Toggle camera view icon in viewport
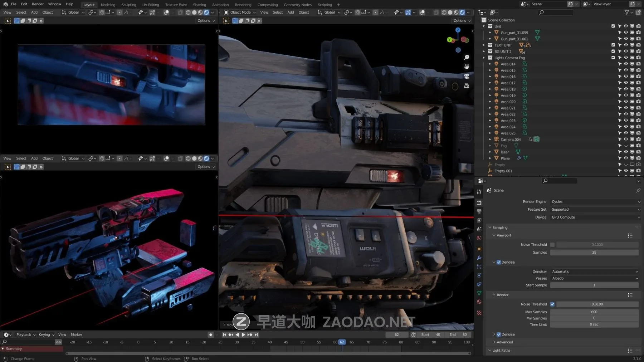 tap(467, 76)
